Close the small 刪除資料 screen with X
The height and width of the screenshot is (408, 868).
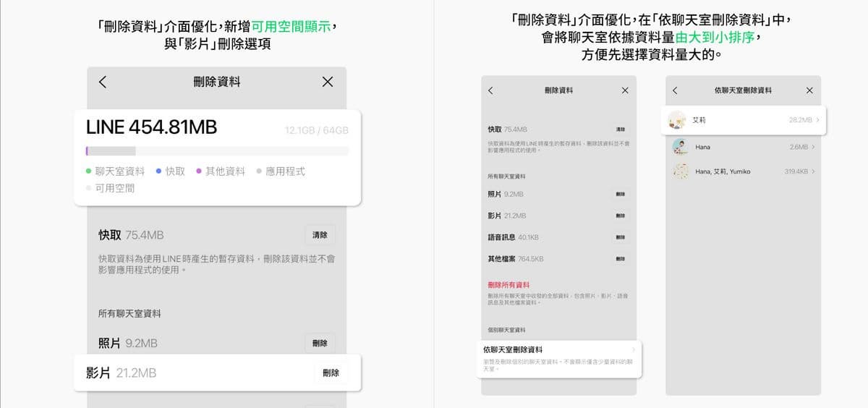pos(625,90)
